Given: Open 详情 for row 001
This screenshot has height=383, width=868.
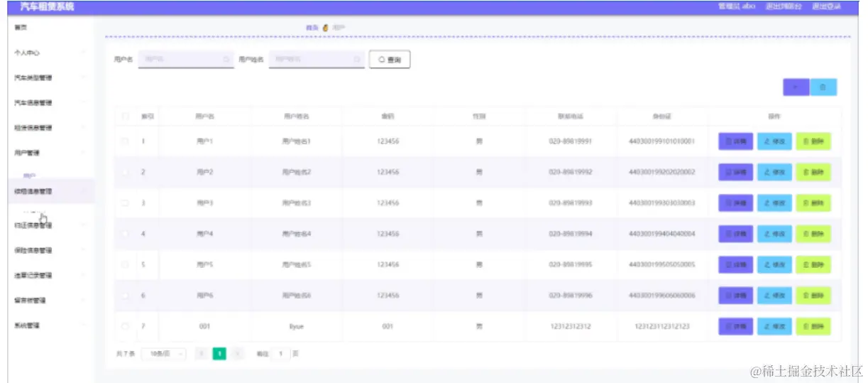Looking at the screenshot, I should 736,326.
